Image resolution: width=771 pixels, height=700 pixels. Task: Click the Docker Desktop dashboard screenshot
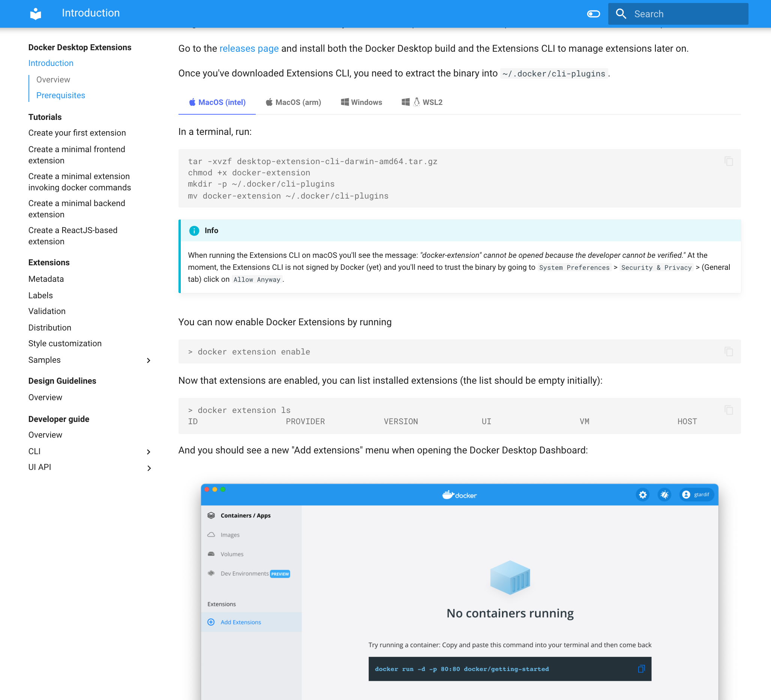(x=459, y=591)
